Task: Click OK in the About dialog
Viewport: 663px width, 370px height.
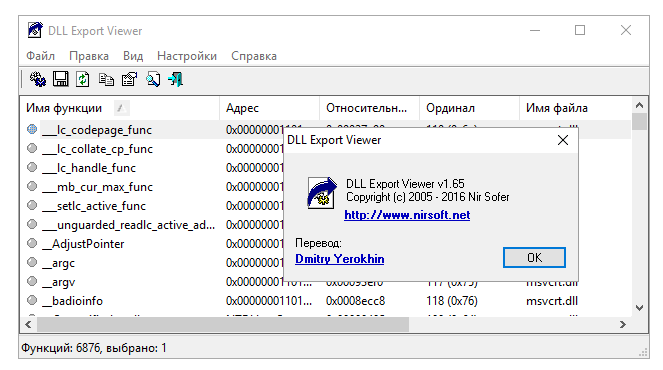Action: (534, 258)
